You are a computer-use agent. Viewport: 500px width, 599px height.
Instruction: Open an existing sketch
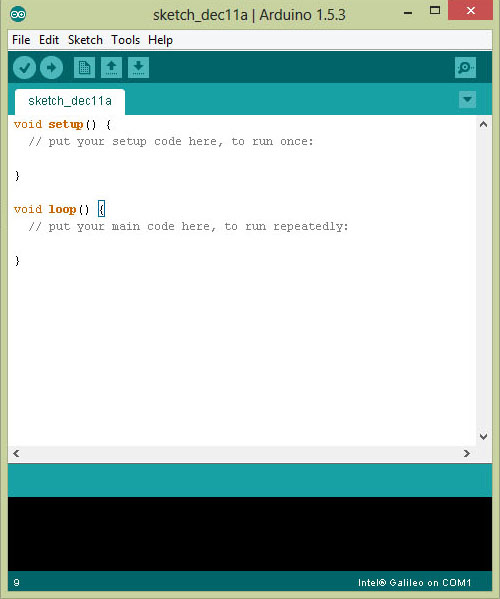[112, 68]
